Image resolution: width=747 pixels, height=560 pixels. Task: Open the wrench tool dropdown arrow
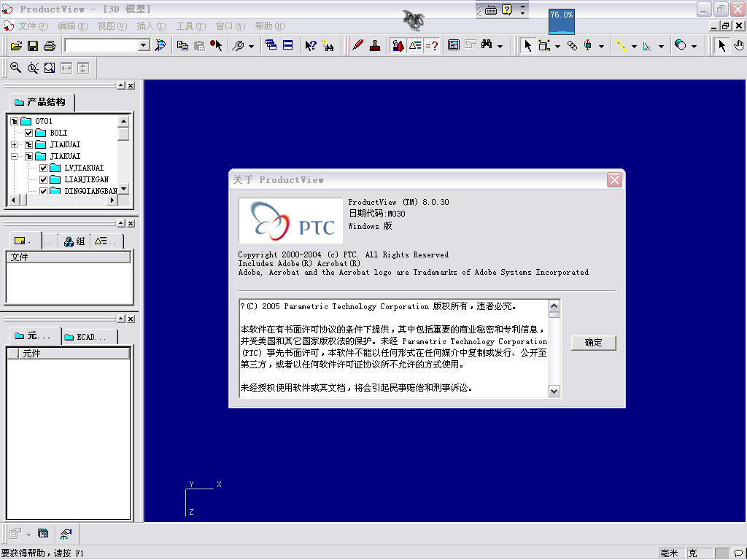251,46
